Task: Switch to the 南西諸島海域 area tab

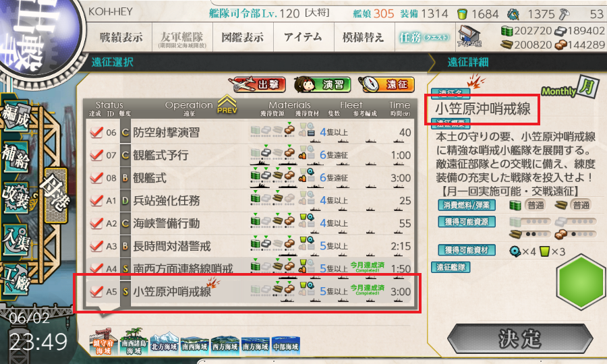Action: point(134,342)
